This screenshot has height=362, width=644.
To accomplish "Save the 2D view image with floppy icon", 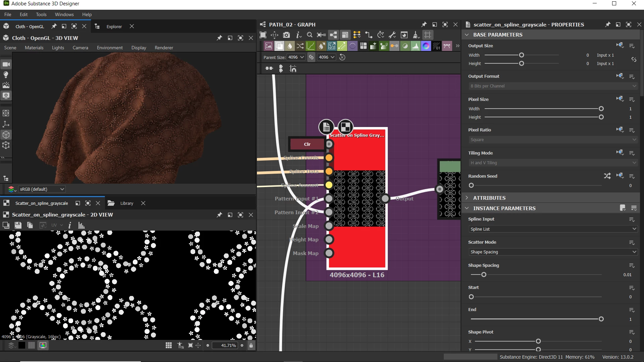I will pos(18,225).
